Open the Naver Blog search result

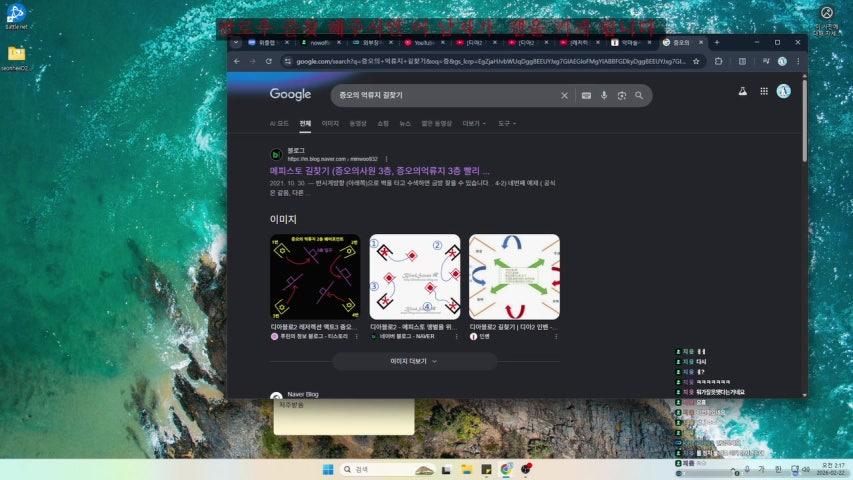[x=303, y=395]
